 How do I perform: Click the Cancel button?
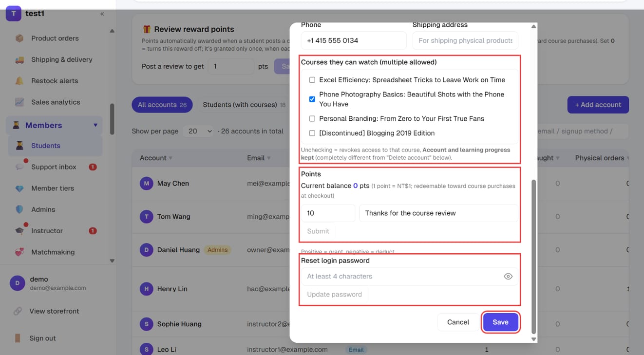458,322
